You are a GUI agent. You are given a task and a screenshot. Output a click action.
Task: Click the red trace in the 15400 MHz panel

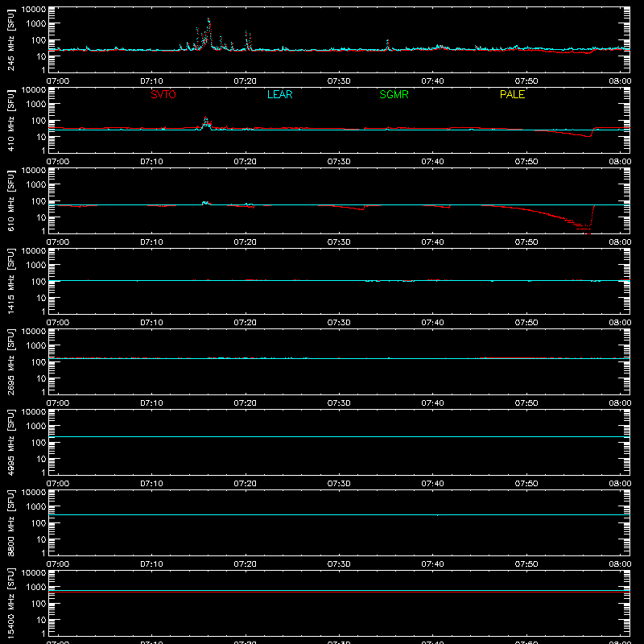[x=339, y=592]
